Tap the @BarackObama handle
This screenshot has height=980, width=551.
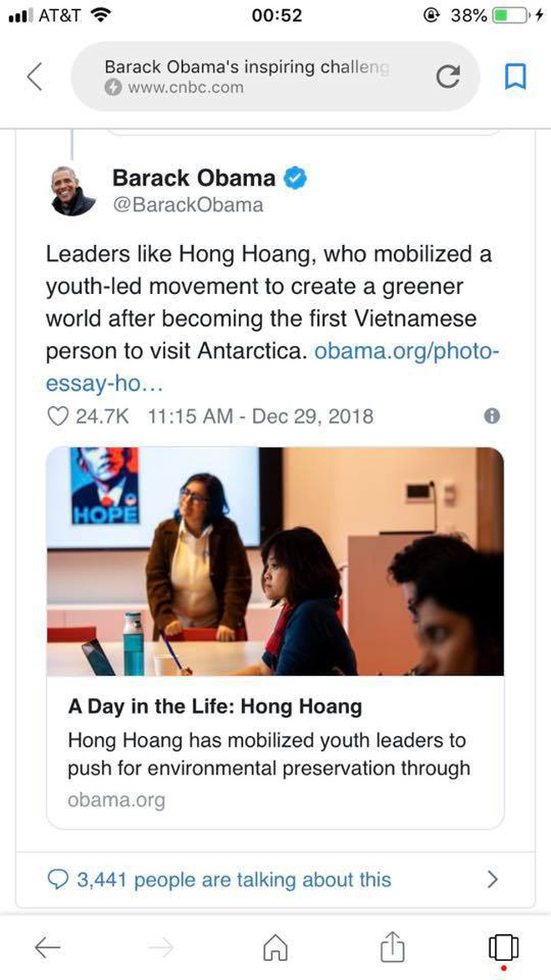coord(185,204)
